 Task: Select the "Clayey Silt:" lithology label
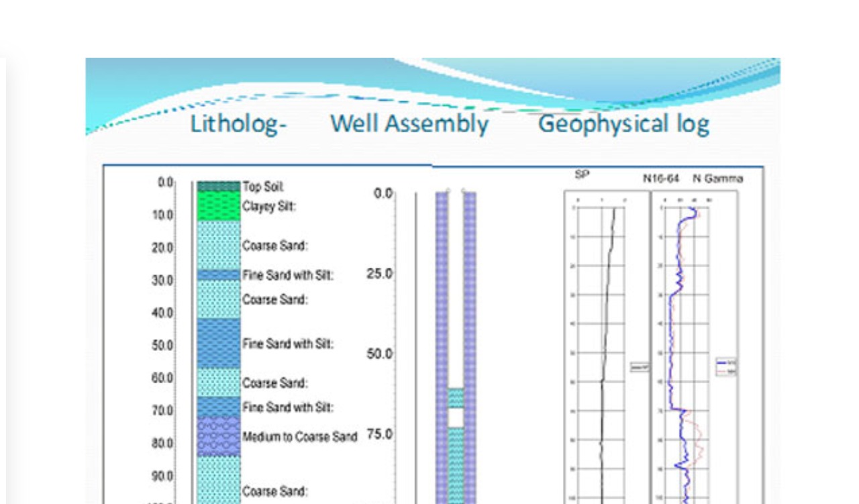click(x=269, y=207)
